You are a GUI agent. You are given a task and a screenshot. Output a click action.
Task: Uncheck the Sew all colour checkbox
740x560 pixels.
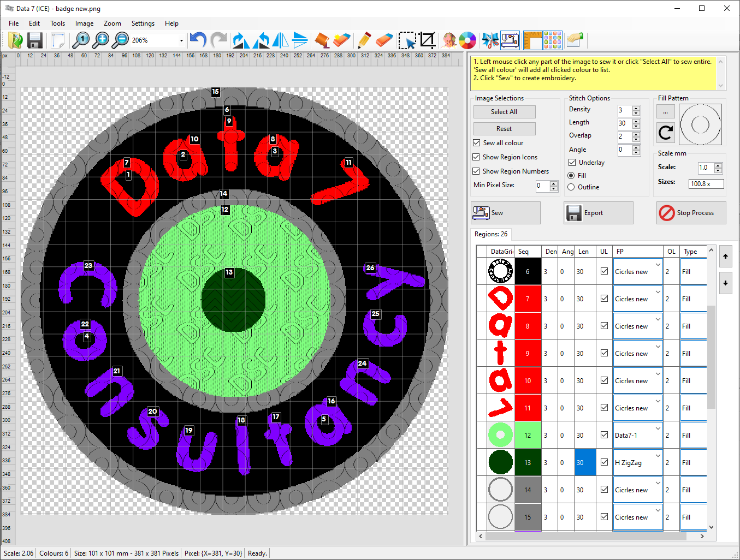477,143
